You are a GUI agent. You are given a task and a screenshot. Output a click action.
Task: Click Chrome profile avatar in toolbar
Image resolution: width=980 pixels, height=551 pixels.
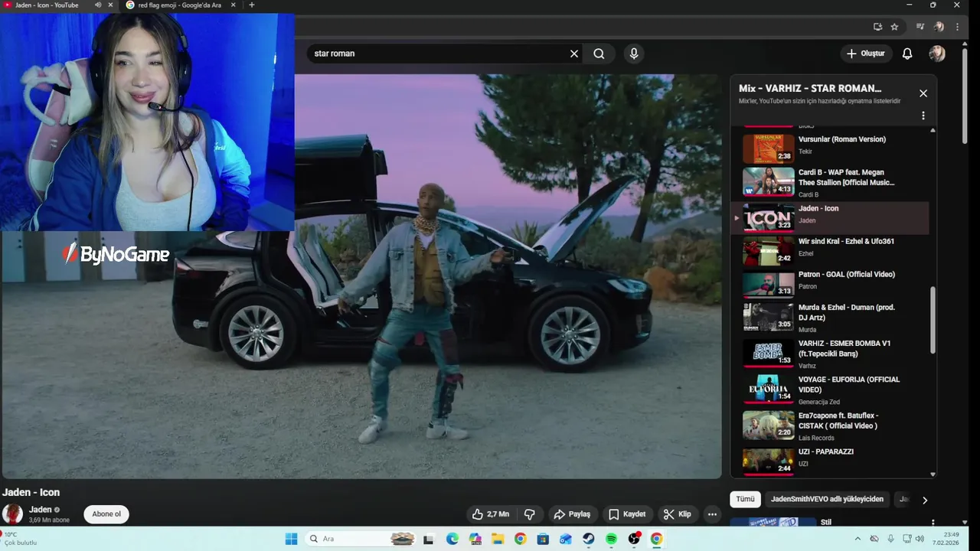tap(939, 27)
